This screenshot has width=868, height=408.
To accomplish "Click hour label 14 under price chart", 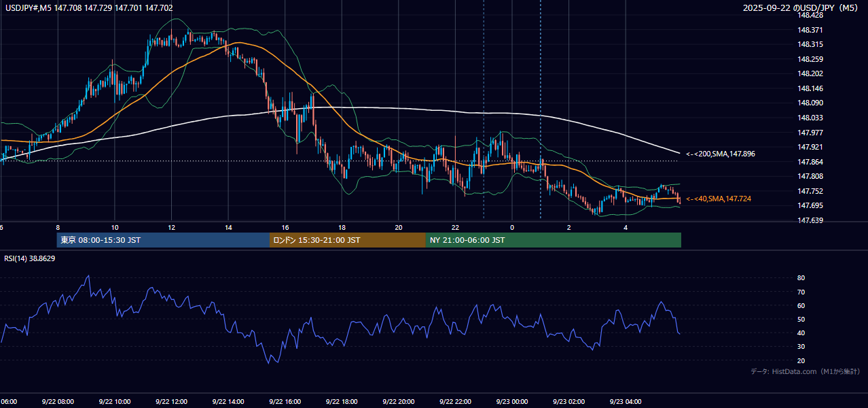I will coord(228,227).
